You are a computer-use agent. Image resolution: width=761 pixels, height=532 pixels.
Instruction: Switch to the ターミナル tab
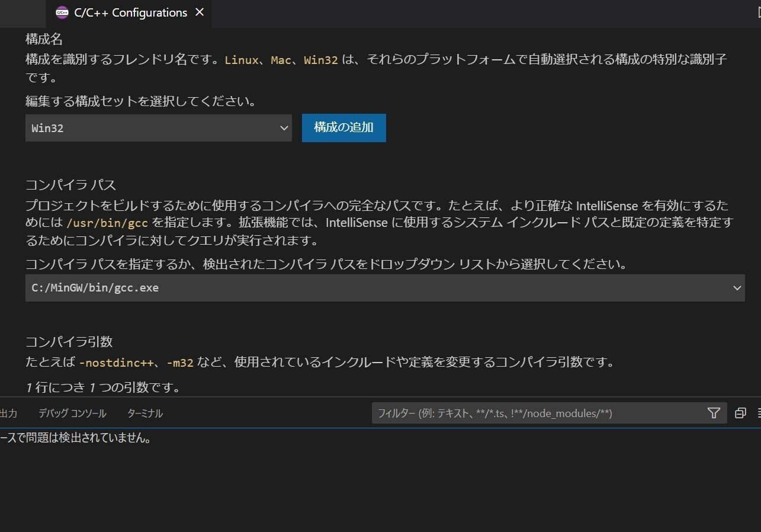(145, 414)
